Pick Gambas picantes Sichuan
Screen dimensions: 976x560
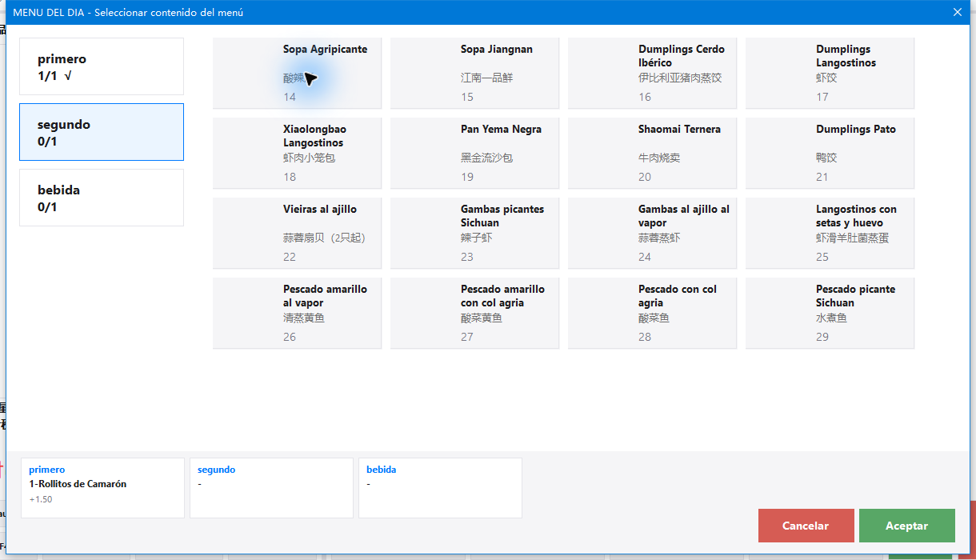click(475, 233)
